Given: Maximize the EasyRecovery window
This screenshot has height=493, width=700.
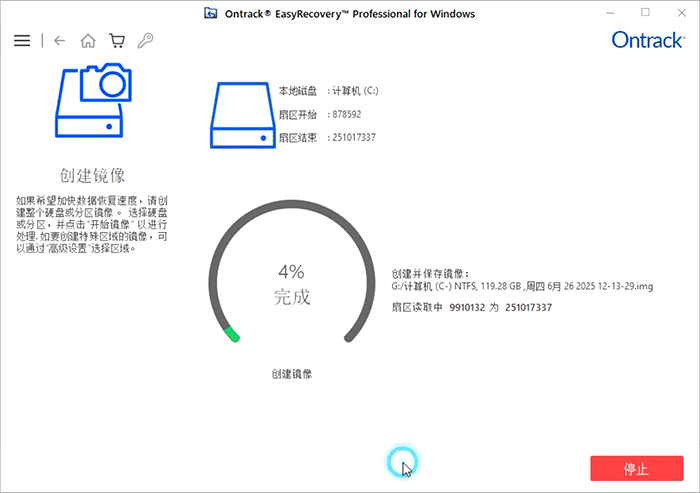Looking at the screenshot, I should (645, 13).
